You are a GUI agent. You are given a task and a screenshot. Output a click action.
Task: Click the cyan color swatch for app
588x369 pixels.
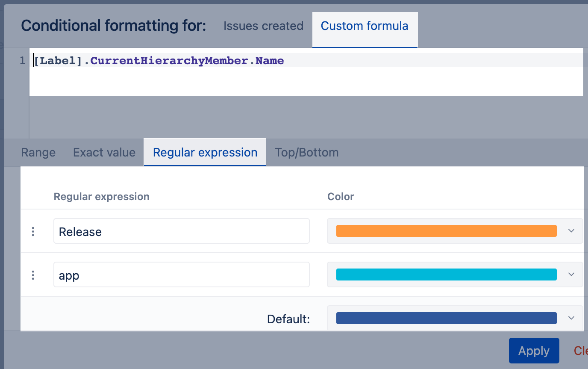pos(446,275)
